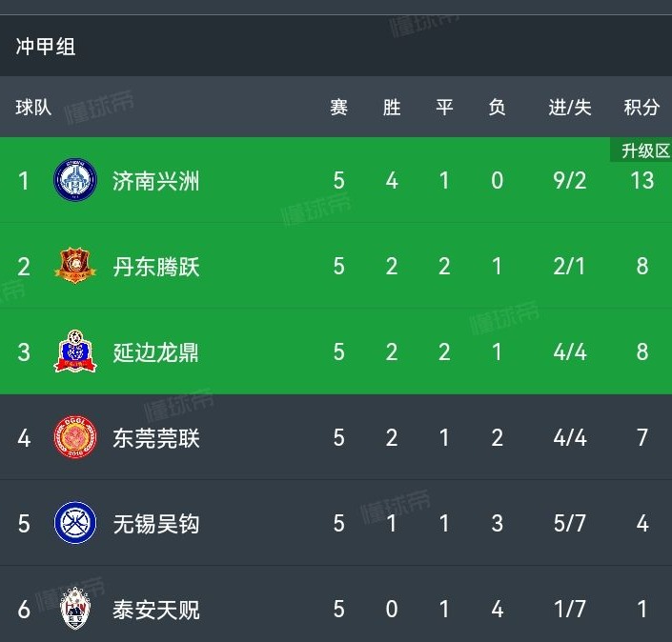Open the 东莞莞联 team crest
672x642 pixels.
(x=75, y=437)
